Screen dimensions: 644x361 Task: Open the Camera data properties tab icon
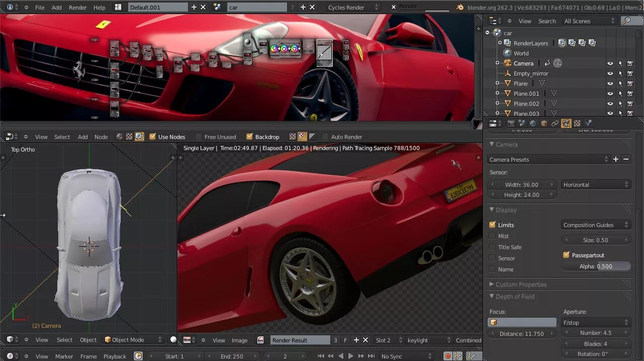click(x=566, y=123)
